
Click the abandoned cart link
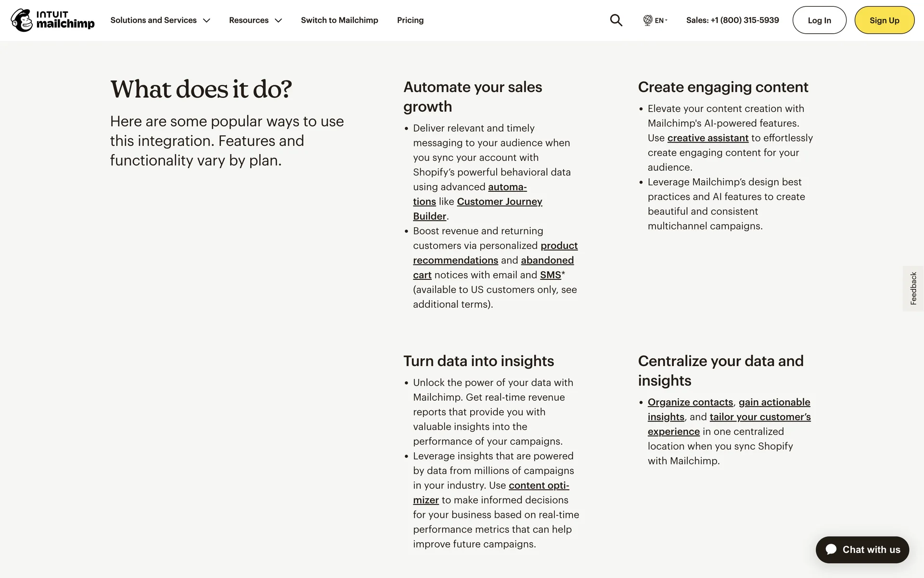tap(547, 261)
